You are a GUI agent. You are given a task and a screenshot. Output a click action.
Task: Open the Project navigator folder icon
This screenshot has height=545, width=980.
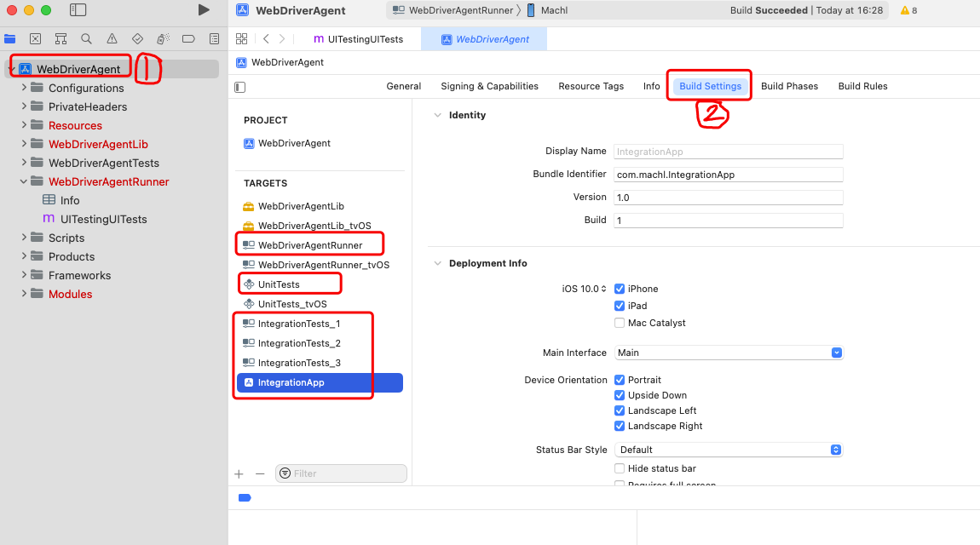coord(10,38)
